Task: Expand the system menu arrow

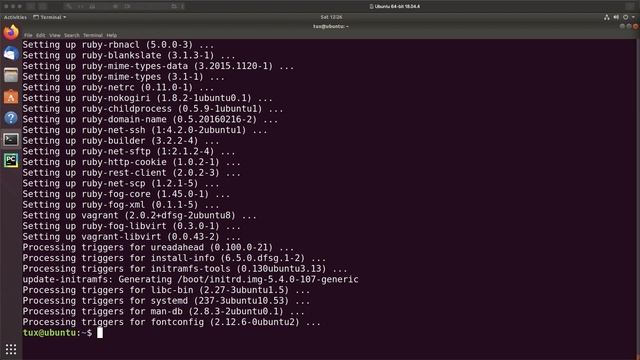Action: [633, 17]
